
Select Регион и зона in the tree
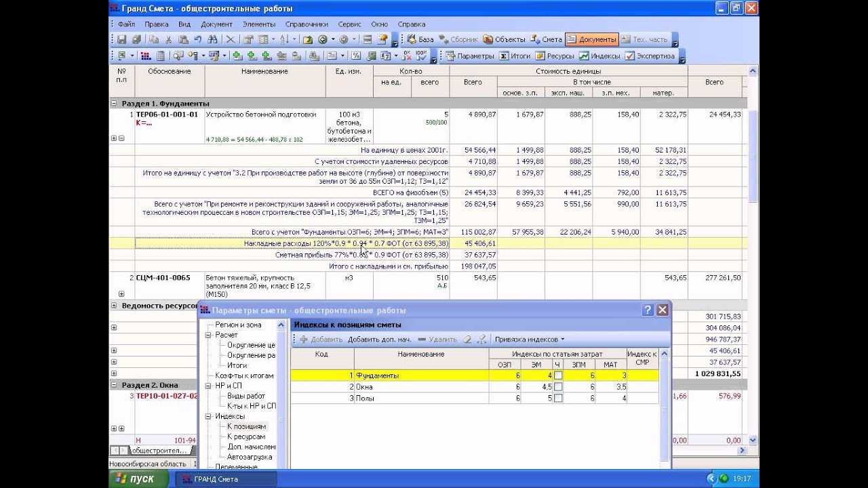(x=238, y=325)
